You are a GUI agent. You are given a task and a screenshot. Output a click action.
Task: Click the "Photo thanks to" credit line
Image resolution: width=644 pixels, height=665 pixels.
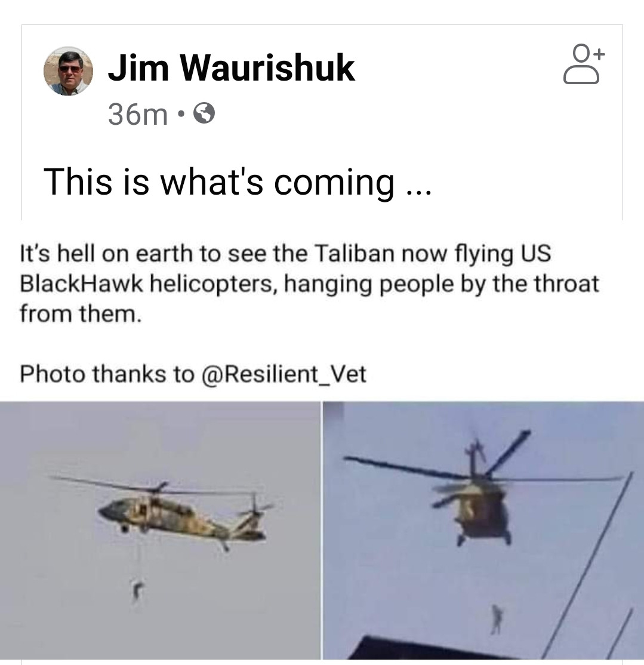[193, 374]
